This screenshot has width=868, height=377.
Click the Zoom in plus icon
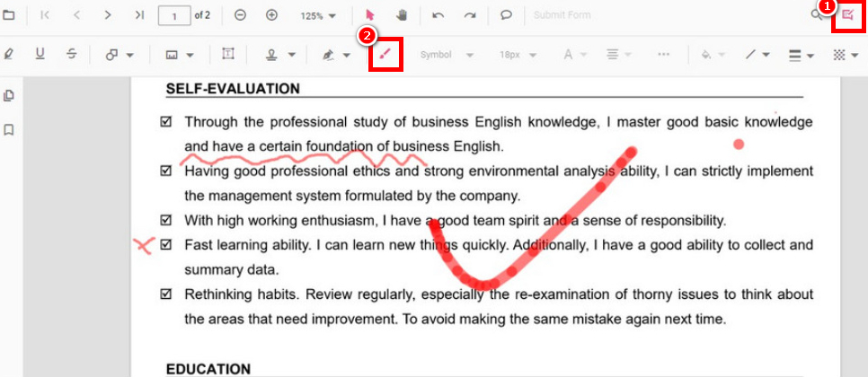[271, 15]
